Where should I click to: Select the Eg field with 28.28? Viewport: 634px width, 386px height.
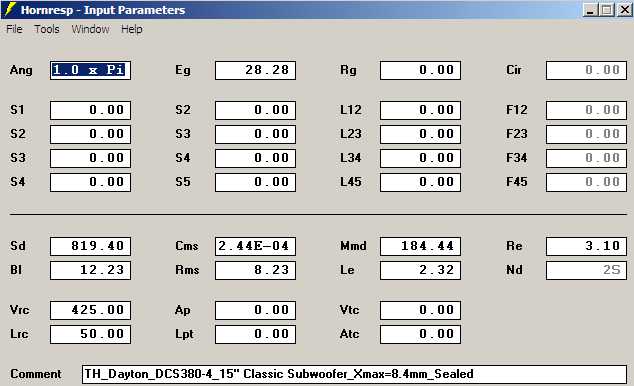256,70
